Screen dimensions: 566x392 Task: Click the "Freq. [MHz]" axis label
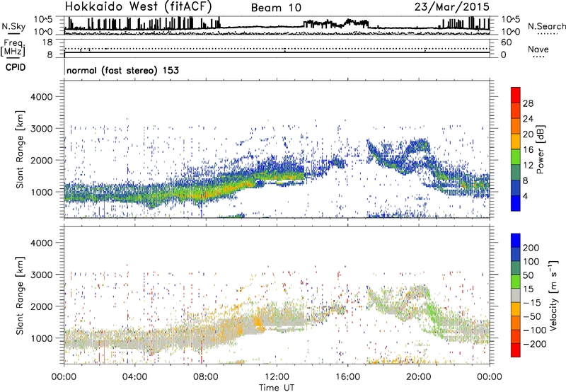(x=13, y=48)
